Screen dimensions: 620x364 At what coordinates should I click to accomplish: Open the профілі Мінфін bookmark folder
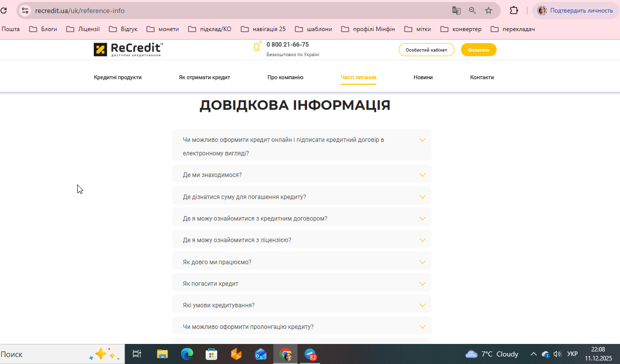pos(368,29)
